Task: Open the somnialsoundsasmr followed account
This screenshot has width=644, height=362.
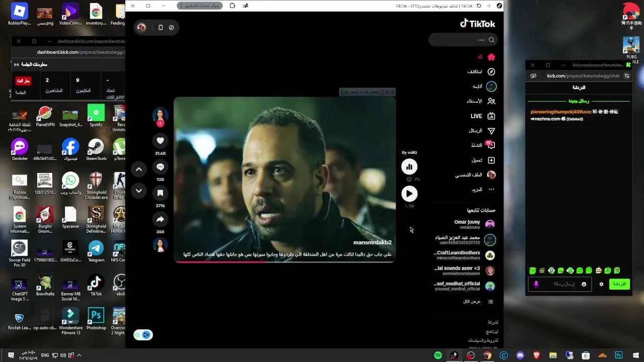Action: 464,270
